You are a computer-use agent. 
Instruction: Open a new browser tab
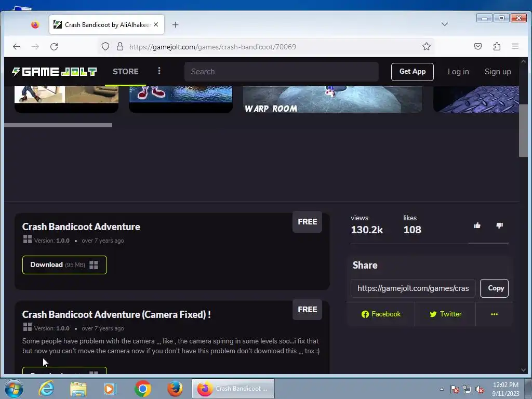175,25
